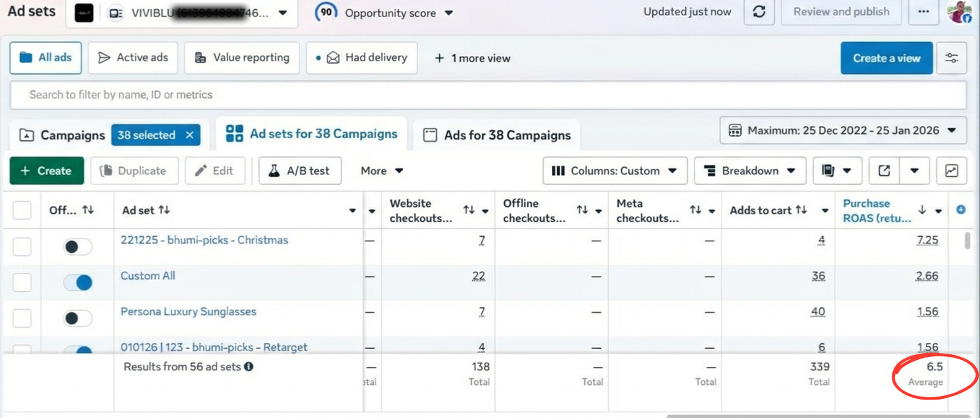Toggle the 010126 bhumi-picks Retarget ad set
The width and height of the screenshot is (980, 418).
pyautogui.click(x=78, y=349)
